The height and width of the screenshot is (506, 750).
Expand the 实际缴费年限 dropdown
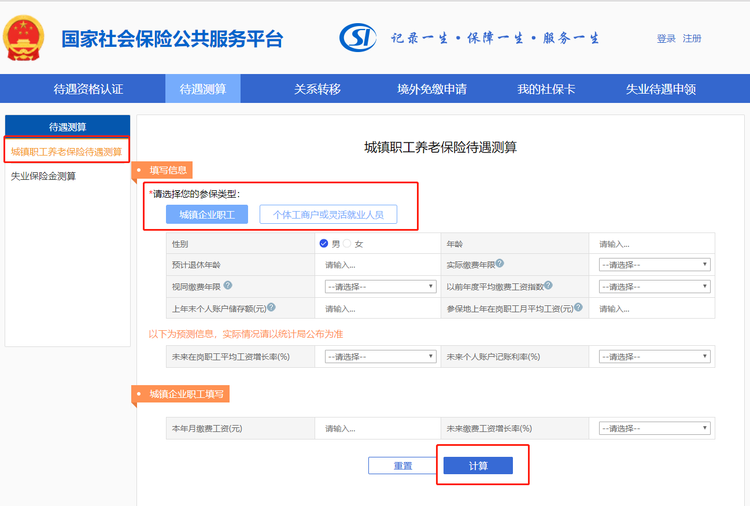coord(654,265)
